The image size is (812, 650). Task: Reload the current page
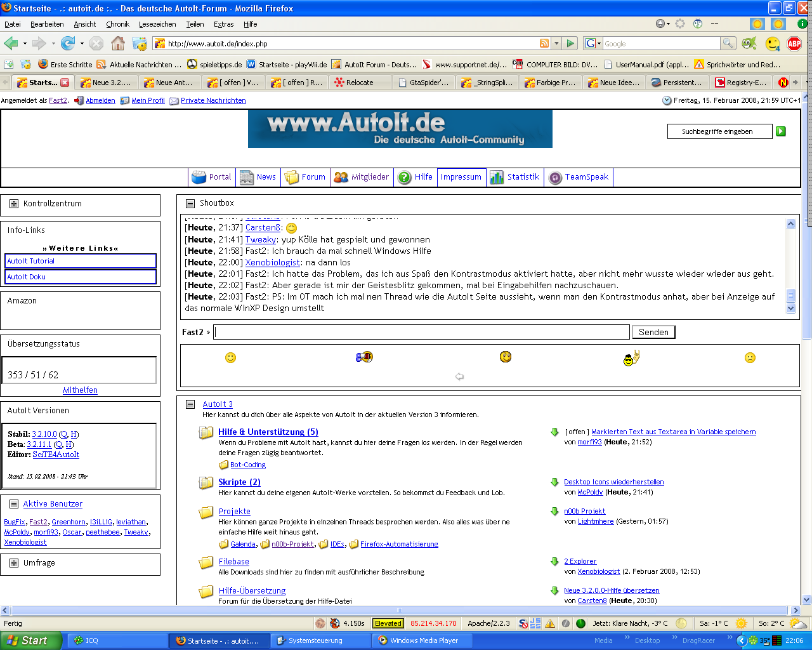pos(68,43)
